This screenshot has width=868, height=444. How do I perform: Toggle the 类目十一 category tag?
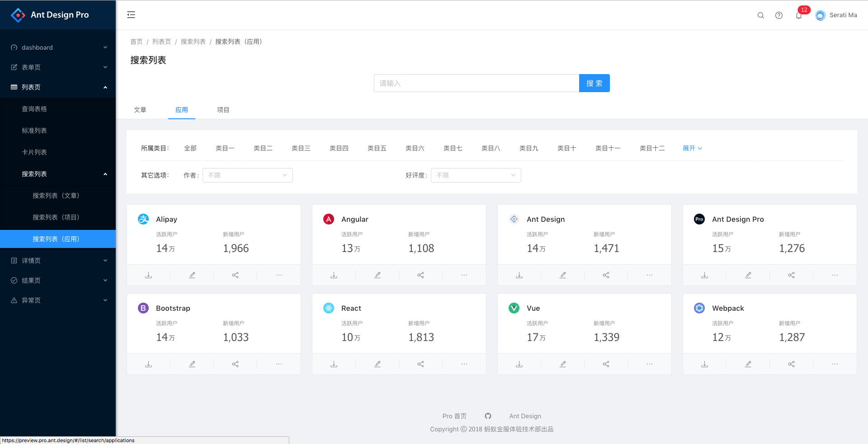608,148
